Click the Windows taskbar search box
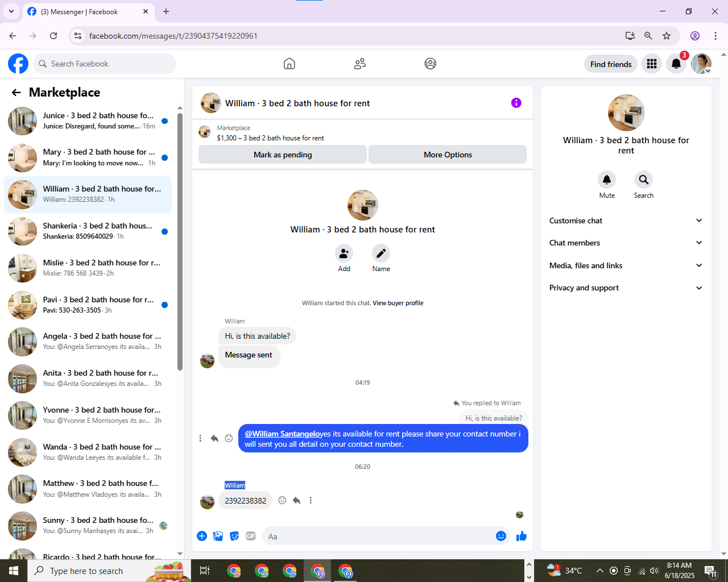This screenshot has width=728, height=582. click(x=109, y=571)
